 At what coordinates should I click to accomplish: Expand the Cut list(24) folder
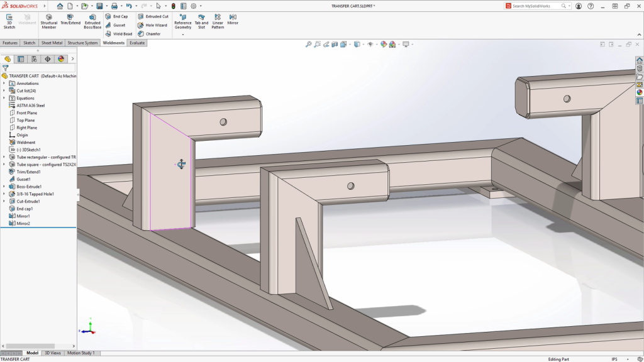pyautogui.click(x=4, y=90)
